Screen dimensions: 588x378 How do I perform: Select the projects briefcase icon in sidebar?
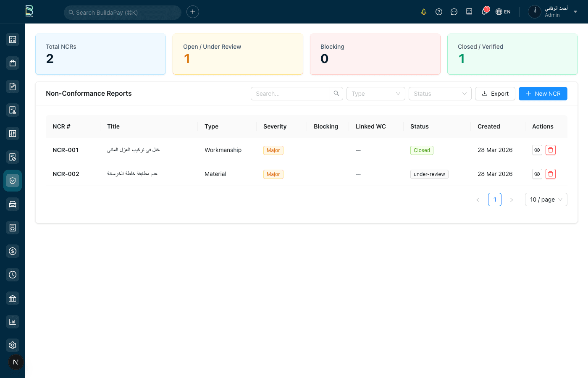12,63
